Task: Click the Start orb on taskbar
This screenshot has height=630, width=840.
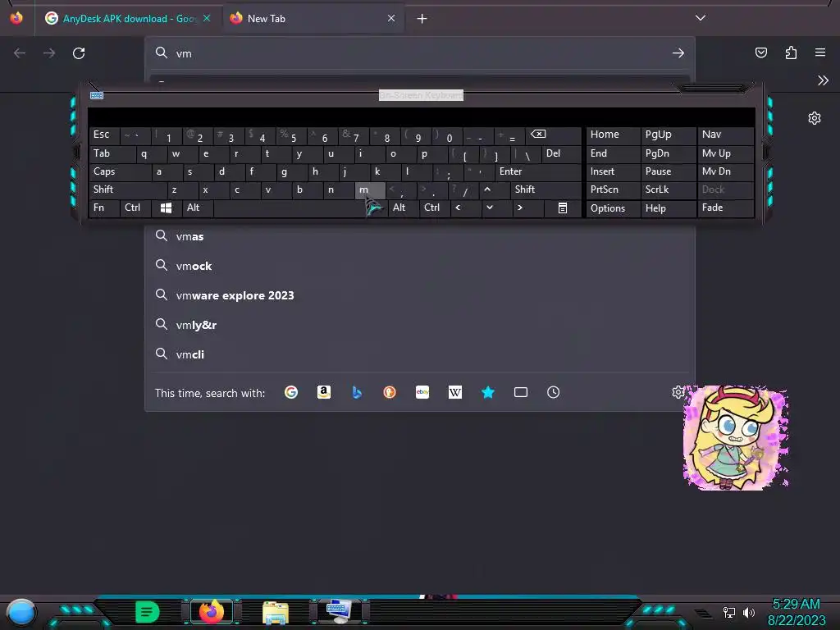Action: coord(21,612)
